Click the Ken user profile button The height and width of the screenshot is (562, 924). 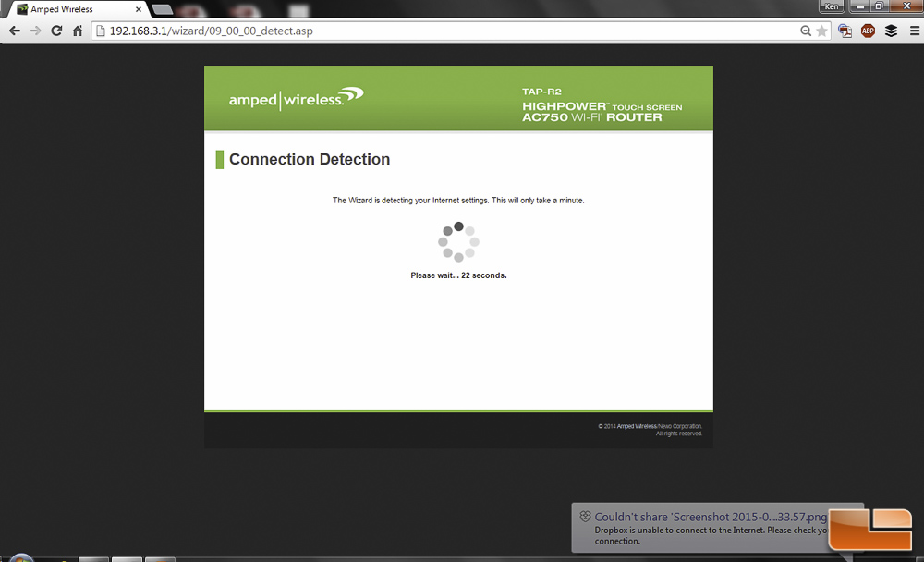click(x=832, y=6)
